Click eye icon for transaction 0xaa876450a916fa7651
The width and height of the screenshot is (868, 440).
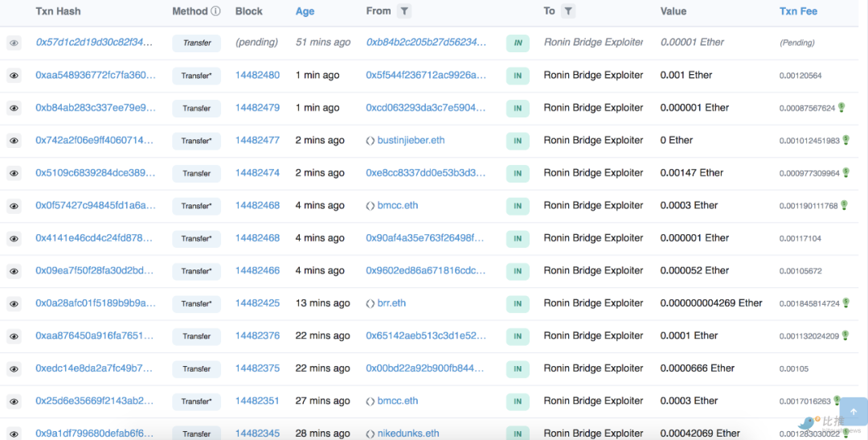click(14, 336)
